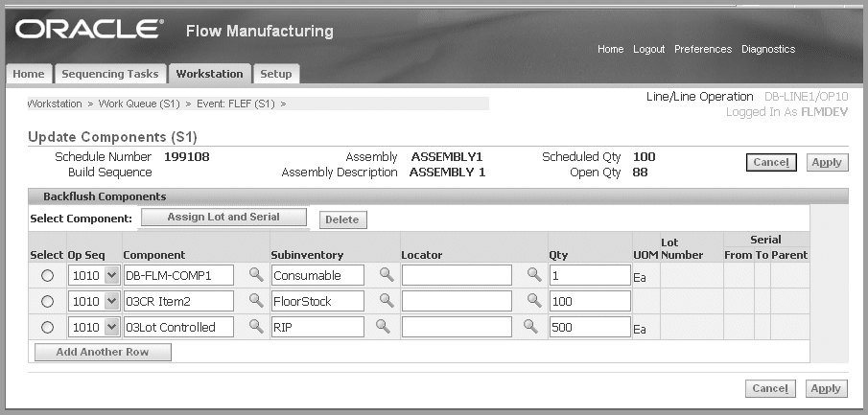Open component search for 03Lot Controlled
The width and height of the screenshot is (868, 415).
pyautogui.click(x=256, y=327)
